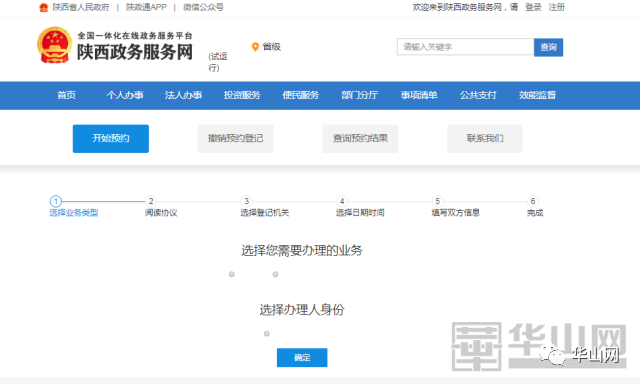Open the 省级 region selector

point(271,47)
